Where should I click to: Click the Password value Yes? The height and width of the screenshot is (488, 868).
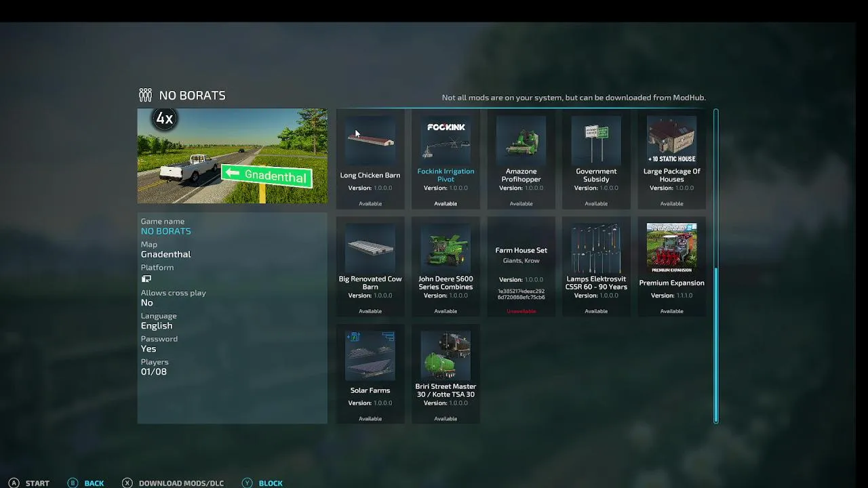pos(149,349)
